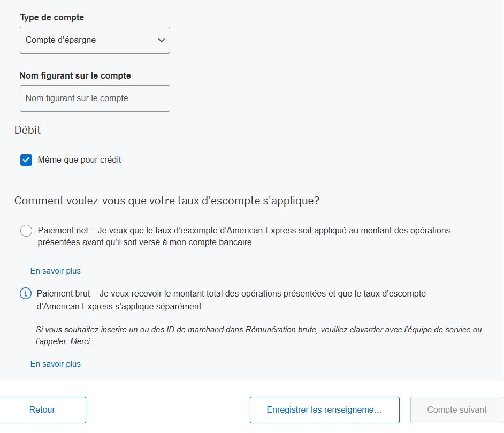
Task: Click the taux d'escompte question heading
Action: [167, 201]
